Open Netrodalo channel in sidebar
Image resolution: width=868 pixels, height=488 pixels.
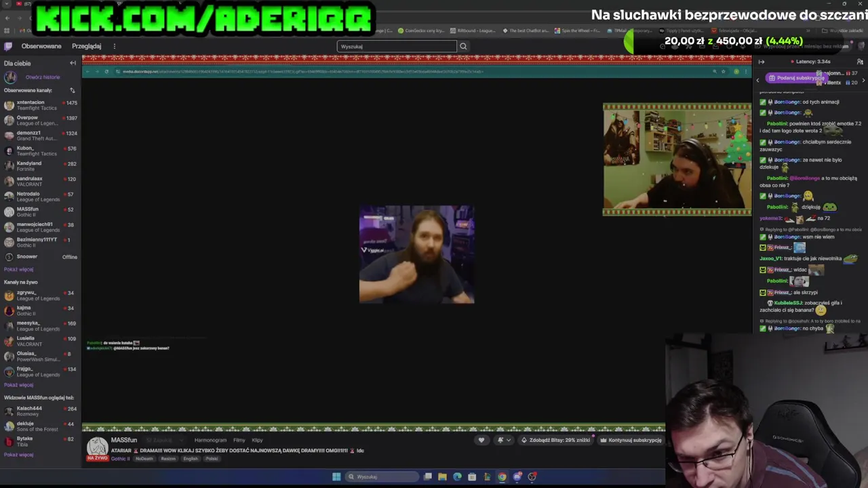(x=41, y=197)
